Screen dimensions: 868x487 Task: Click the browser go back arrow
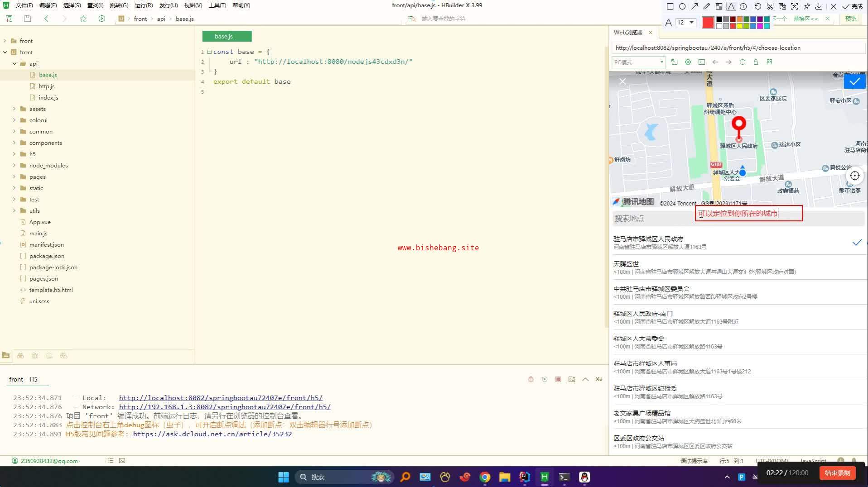pos(715,62)
